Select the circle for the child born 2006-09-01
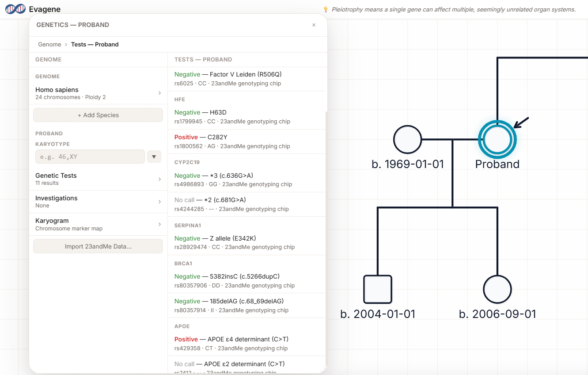Image resolution: width=588 pixels, height=375 pixels. click(x=497, y=289)
